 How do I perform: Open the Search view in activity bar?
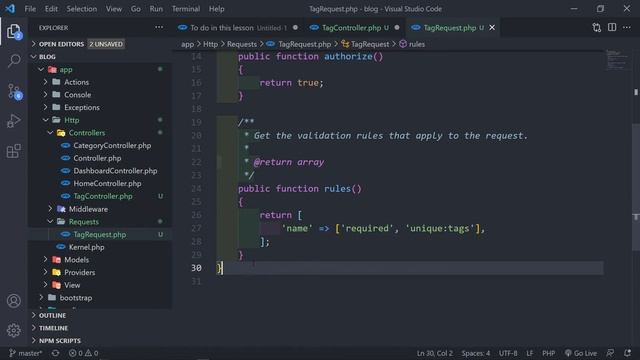pyautogui.click(x=14, y=61)
